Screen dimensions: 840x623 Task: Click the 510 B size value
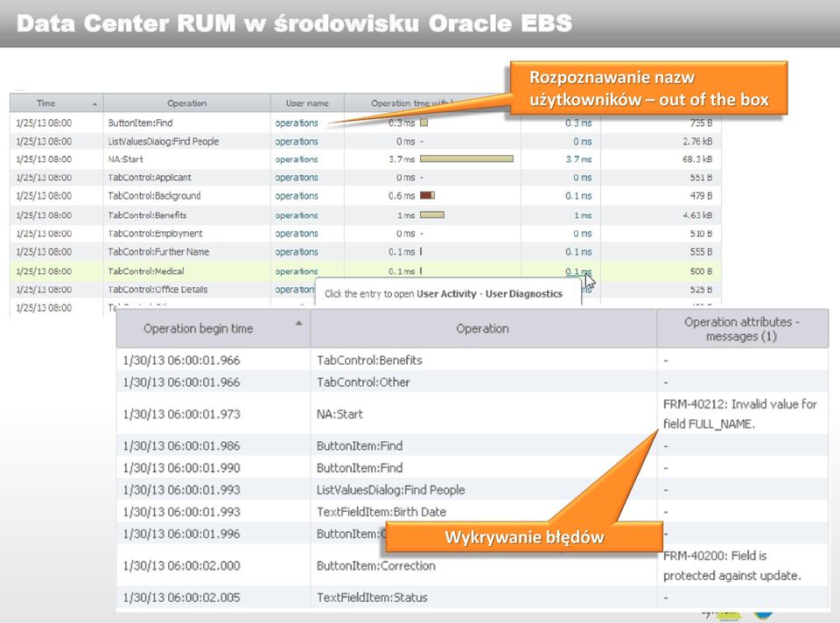[701, 234]
